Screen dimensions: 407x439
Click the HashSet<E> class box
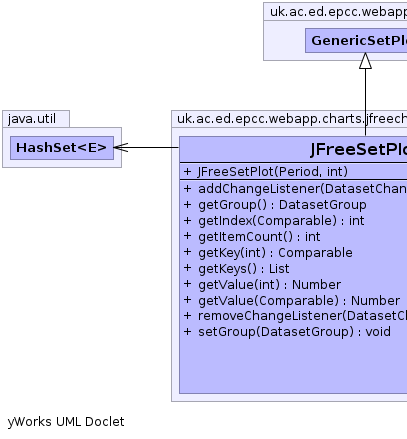coord(62,148)
